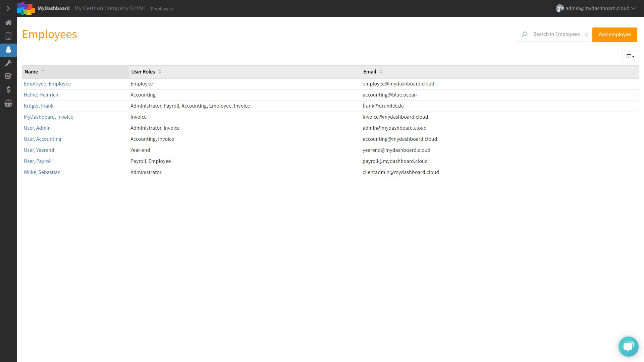Open employee User, Accounting
Image resolution: width=644 pixels, height=362 pixels.
43,139
